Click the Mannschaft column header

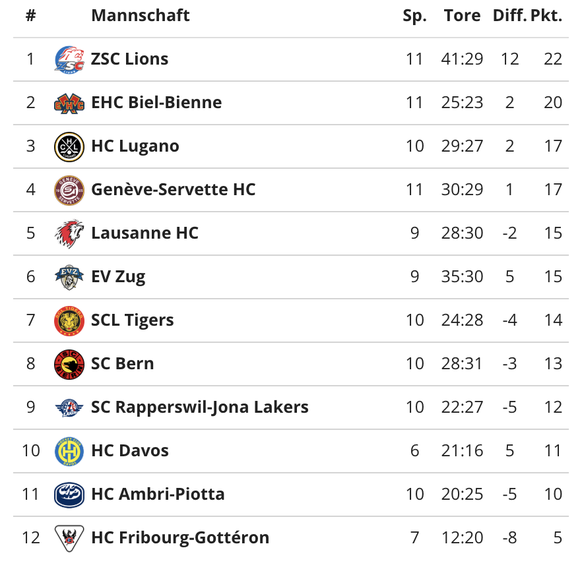(x=140, y=16)
